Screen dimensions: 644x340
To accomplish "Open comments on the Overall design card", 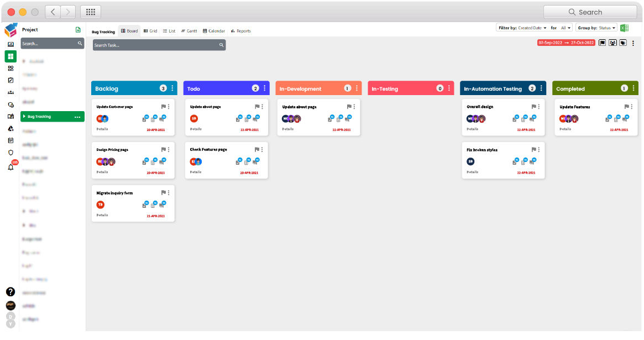I will [x=532, y=118].
